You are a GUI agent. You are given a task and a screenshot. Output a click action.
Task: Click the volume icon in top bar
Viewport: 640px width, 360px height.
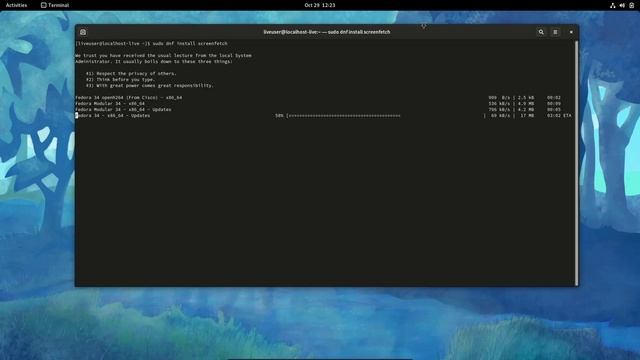(x=622, y=5)
